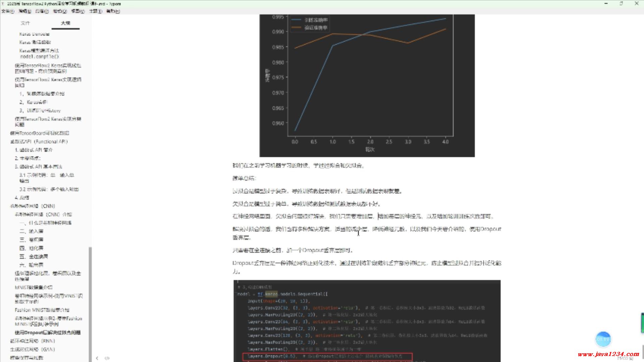Image resolution: width=644 pixels, height=362 pixels.
Task: Click the green widget on right edge
Action: coord(642,323)
